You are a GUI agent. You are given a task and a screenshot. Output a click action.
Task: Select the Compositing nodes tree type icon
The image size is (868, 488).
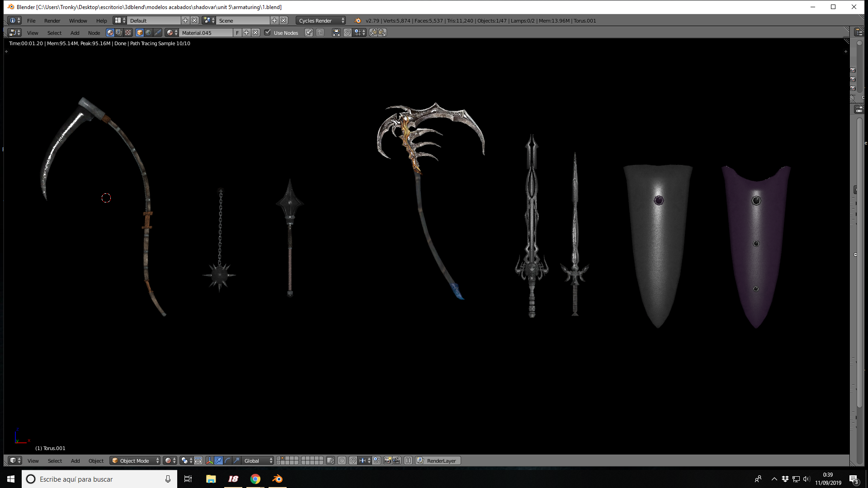point(119,33)
